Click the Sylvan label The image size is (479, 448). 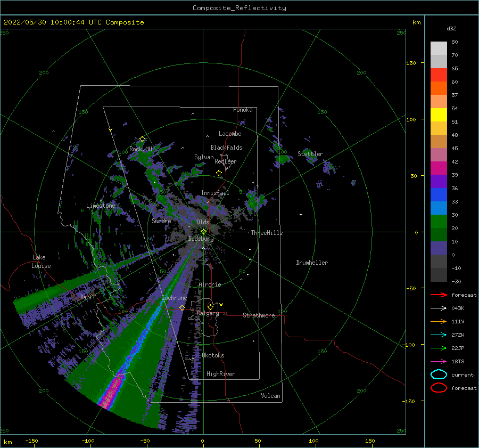pyautogui.click(x=204, y=158)
